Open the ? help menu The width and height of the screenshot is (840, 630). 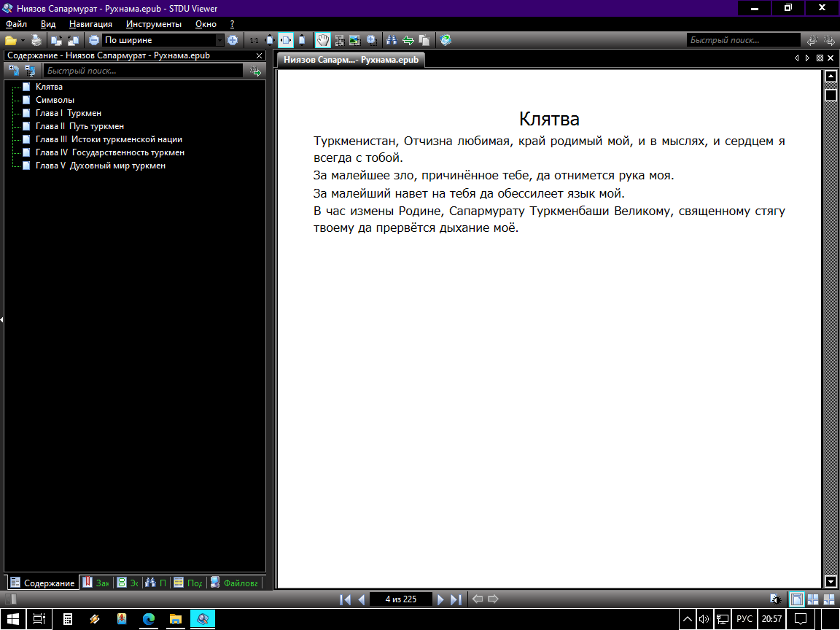(x=232, y=24)
